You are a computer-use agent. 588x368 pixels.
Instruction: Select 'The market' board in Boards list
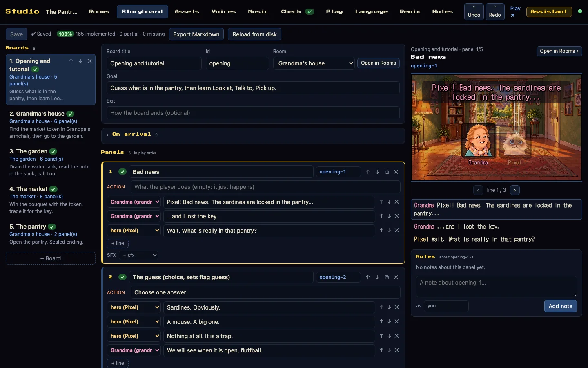pos(51,200)
